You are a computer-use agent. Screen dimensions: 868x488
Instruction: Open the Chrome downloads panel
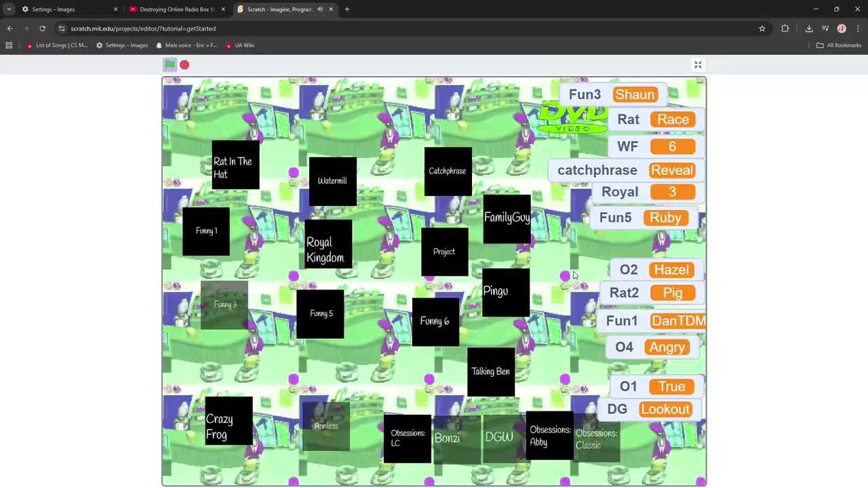[x=809, y=28]
